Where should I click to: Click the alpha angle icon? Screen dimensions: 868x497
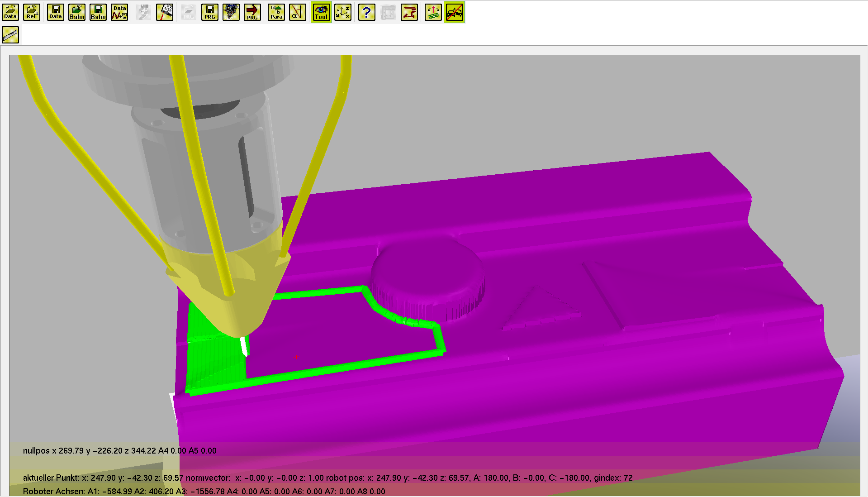click(x=298, y=12)
